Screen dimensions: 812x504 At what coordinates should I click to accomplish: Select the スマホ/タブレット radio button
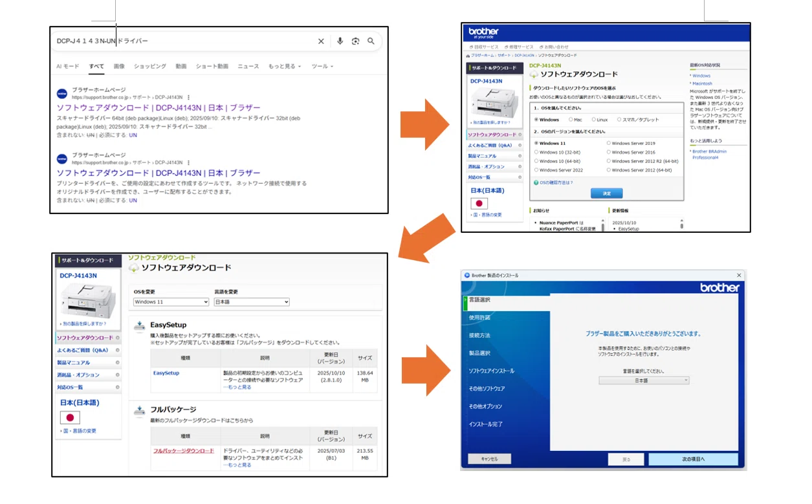(619, 120)
